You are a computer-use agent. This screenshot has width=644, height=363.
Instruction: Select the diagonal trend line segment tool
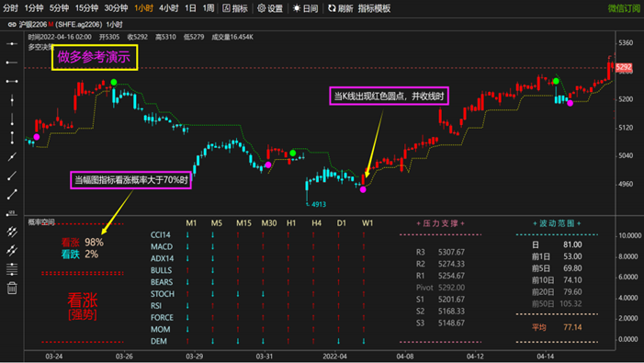click(12, 194)
